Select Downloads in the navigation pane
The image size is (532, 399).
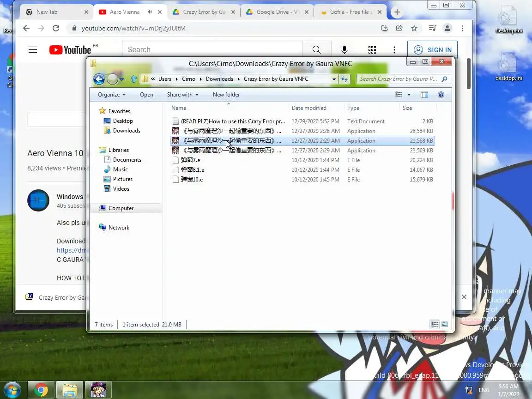pyautogui.click(x=122, y=131)
